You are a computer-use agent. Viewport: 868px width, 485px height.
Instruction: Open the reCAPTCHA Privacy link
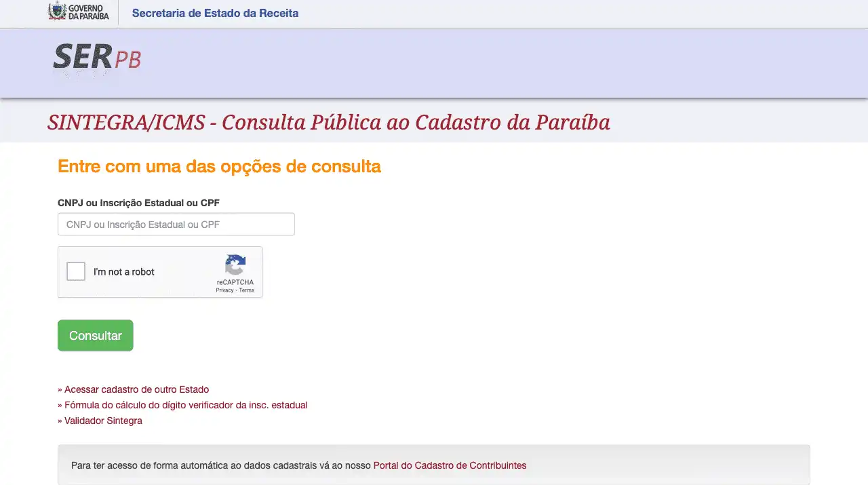[x=224, y=290]
